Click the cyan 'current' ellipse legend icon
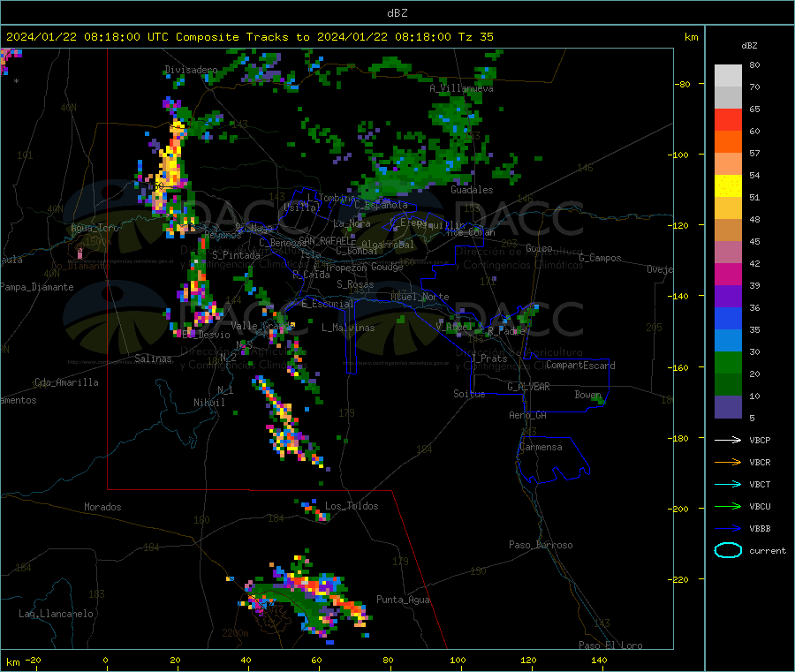Viewport: 795px width, 672px height. tap(728, 550)
